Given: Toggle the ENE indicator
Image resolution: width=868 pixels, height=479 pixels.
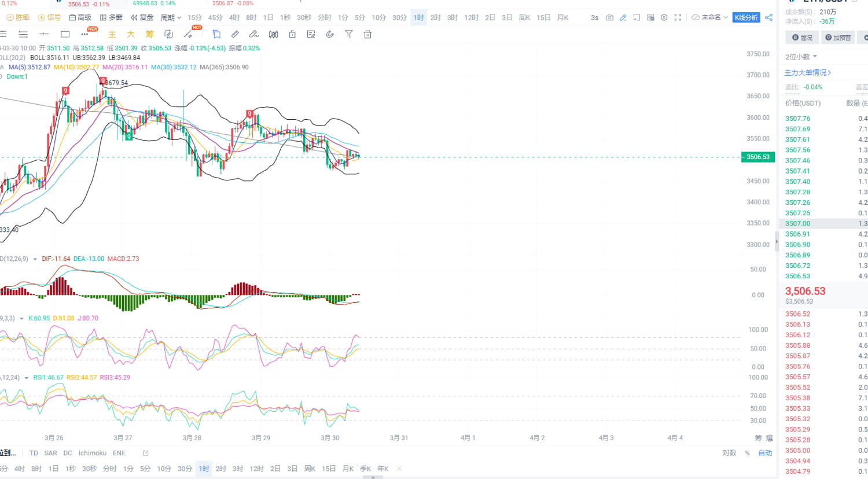Looking at the screenshot, I should [119, 453].
